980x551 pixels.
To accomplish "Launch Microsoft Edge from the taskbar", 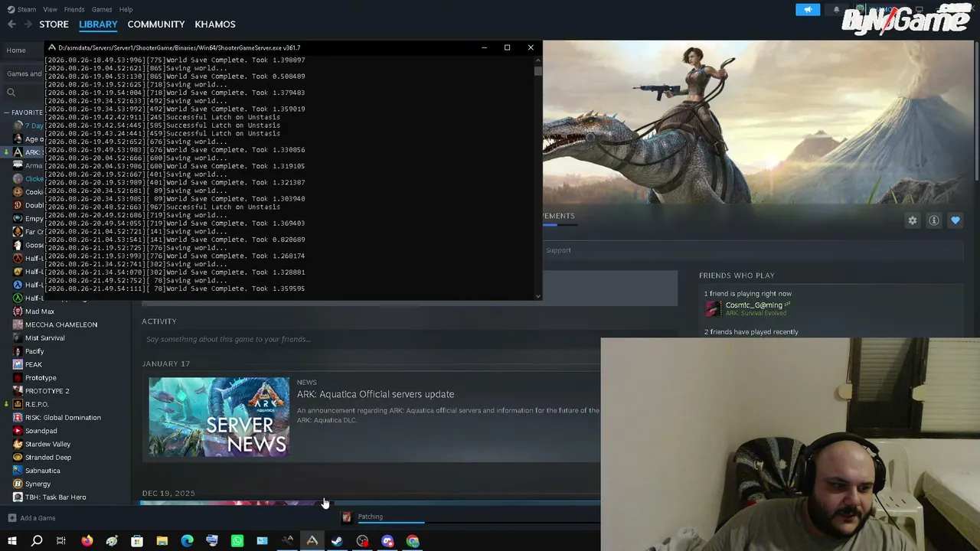I will 187,541.
